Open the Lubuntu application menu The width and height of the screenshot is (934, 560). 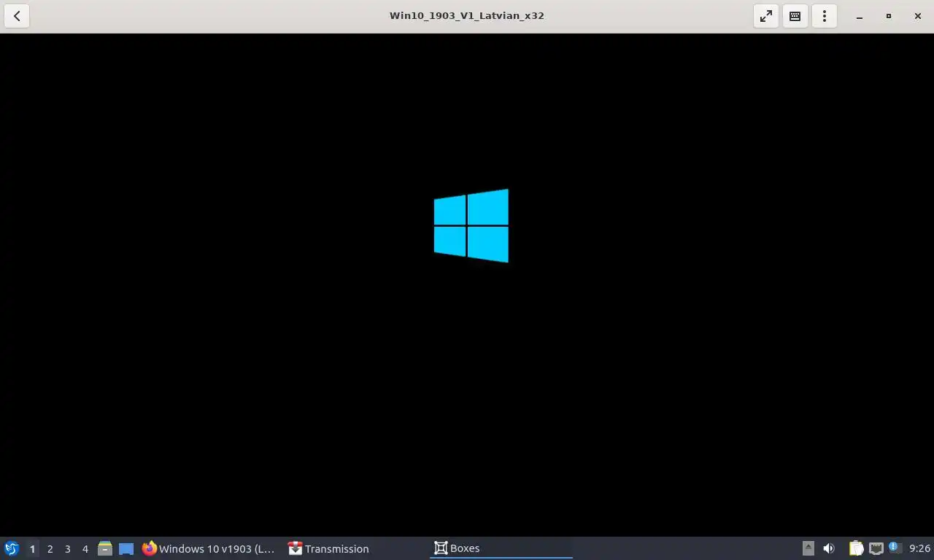[x=12, y=548]
